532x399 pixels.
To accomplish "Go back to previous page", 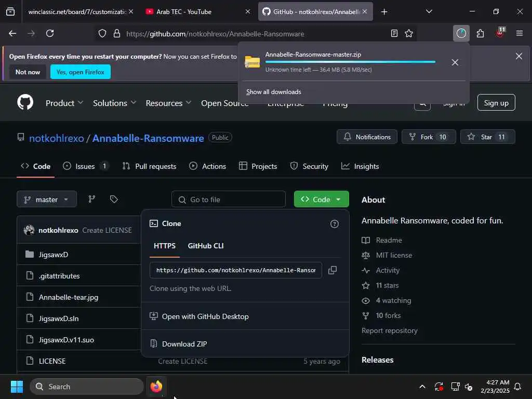I will coord(12,33).
